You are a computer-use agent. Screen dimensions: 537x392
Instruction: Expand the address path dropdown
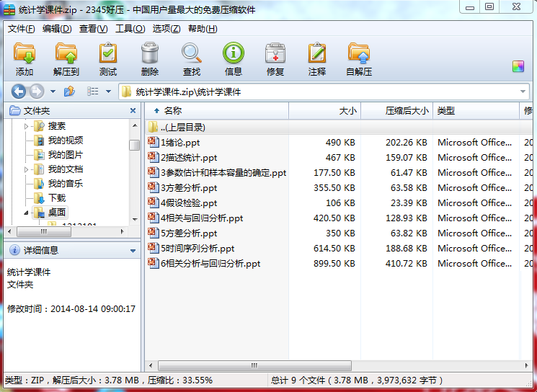523,92
